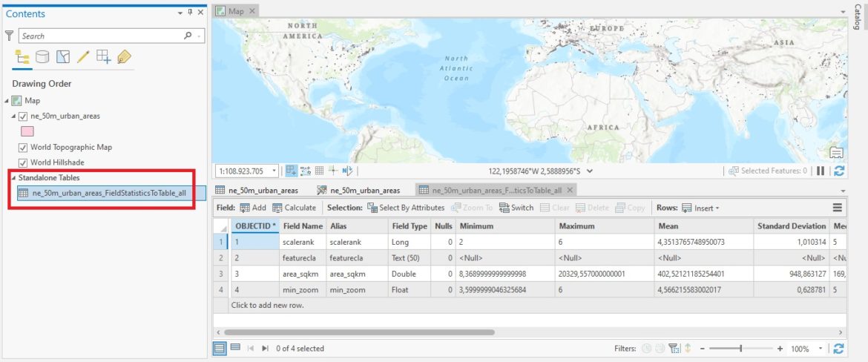Image resolution: width=868 pixels, height=362 pixels.
Task: Click Show selected records icon
Action: click(234, 348)
